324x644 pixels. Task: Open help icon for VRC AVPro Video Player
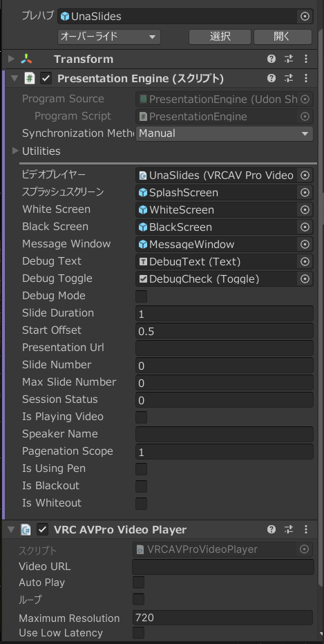tap(271, 529)
